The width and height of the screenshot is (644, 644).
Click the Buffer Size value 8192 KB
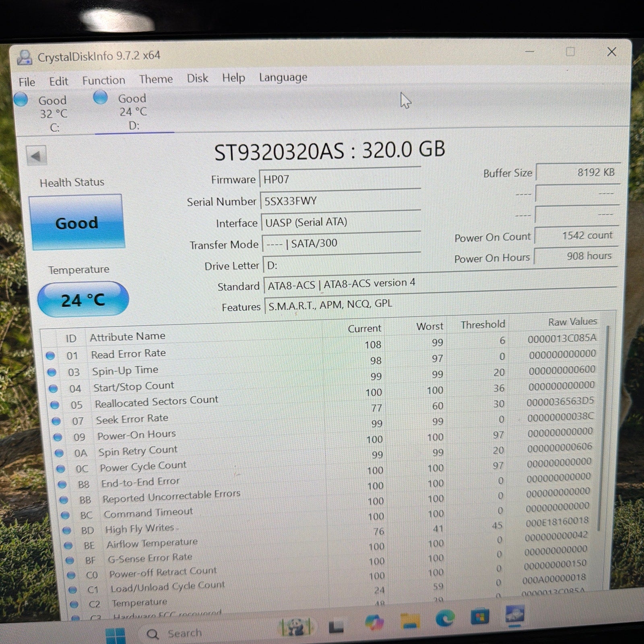click(x=578, y=173)
